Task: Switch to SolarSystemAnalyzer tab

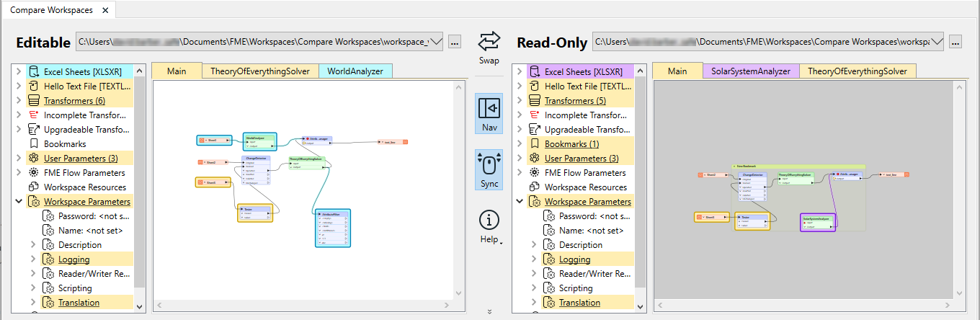Action: pyautogui.click(x=751, y=71)
